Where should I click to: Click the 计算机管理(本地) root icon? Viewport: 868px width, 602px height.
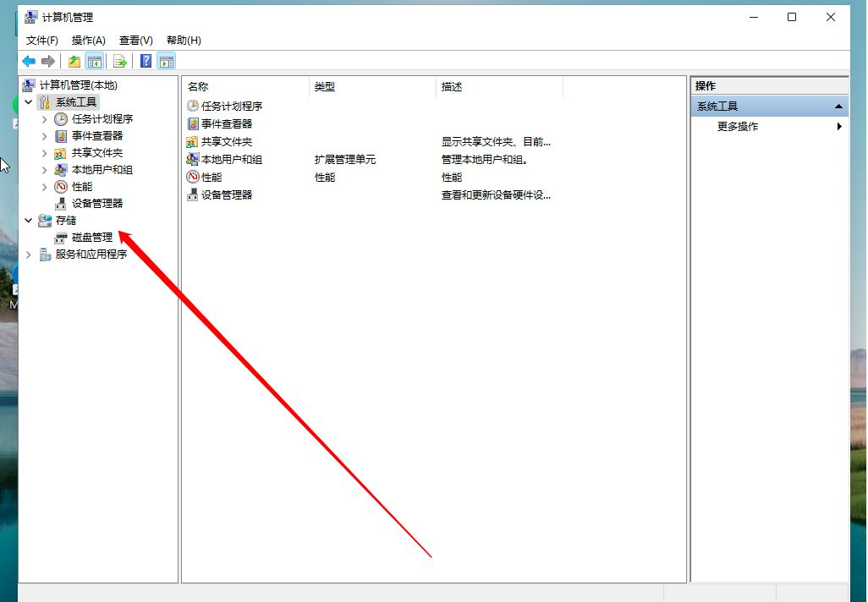click(x=28, y=85)
